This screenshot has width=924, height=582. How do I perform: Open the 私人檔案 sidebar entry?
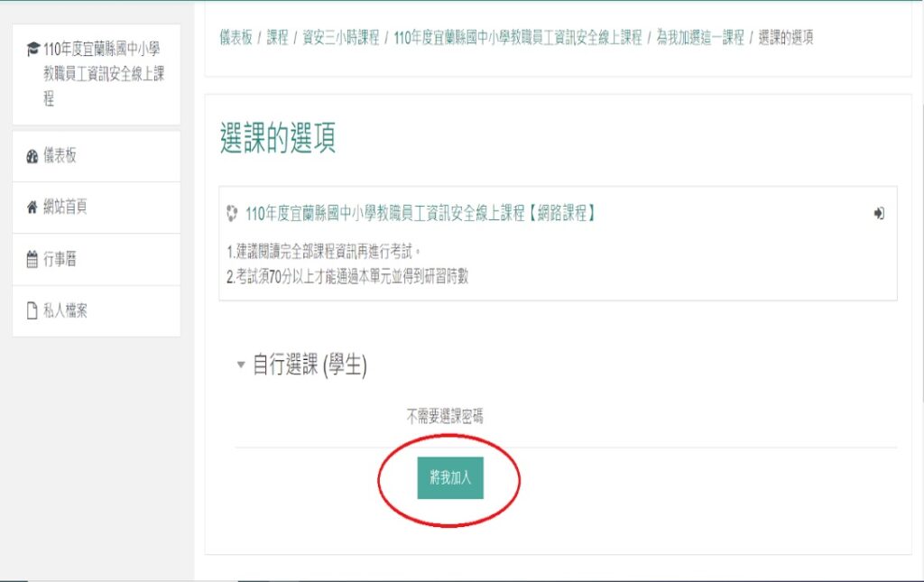(96, 311)
